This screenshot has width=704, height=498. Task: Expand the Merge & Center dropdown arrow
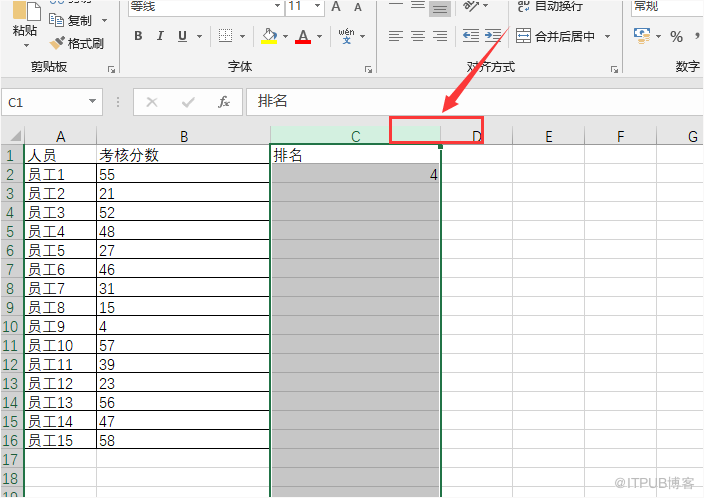pyautogui.click(x=607, y=36)
